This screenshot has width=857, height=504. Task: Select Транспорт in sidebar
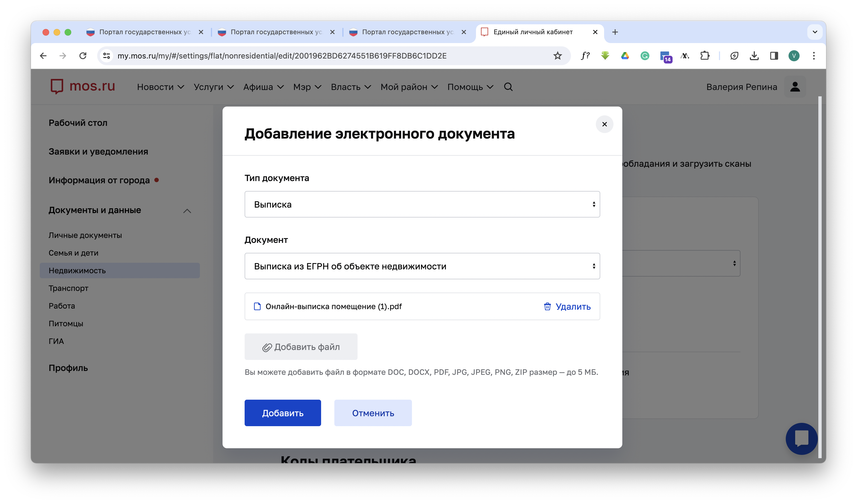(x=68, y=288)
